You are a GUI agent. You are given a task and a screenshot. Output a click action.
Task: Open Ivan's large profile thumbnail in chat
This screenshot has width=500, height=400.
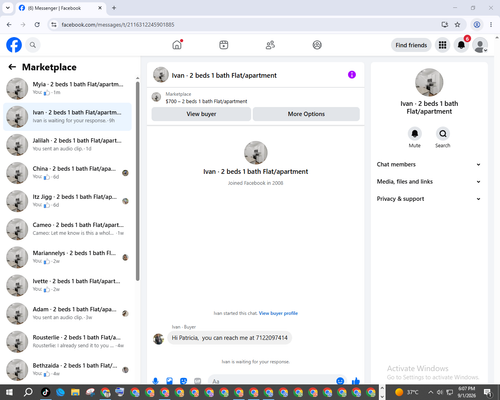pos(256,153)
